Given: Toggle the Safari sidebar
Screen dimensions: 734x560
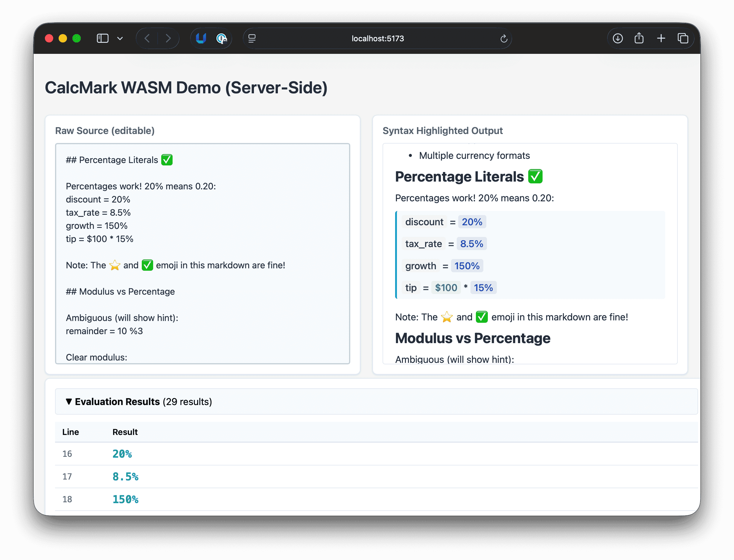Looking at the screenshot, I should pyautogui.click(x=102, y=38).
